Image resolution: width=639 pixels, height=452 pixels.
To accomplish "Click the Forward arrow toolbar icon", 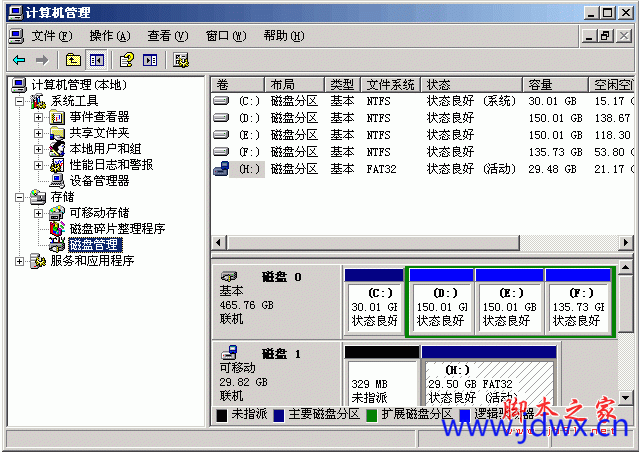I will click(42, 60).
